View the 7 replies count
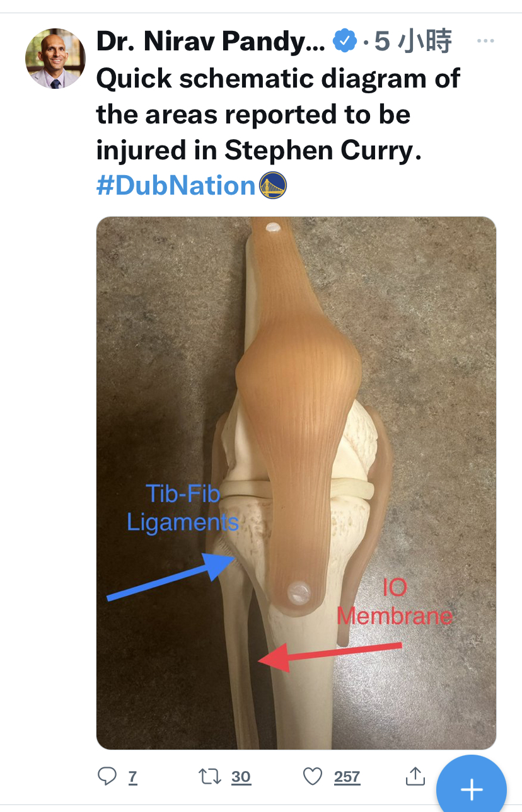Viewport: 522px width, 812px height. click(132, 777)
